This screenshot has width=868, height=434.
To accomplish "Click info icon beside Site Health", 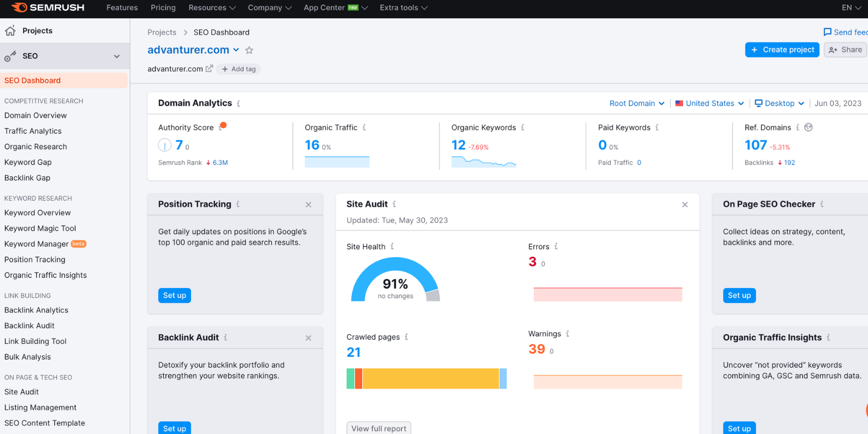I will (392, 246).
